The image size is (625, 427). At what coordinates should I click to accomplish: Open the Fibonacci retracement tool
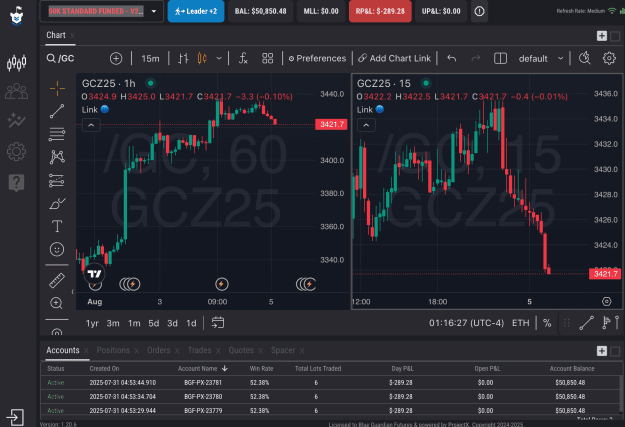[x=57, y=134]
